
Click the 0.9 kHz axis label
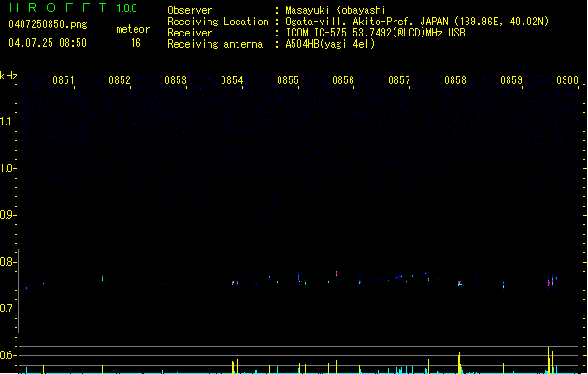point(7,215)
